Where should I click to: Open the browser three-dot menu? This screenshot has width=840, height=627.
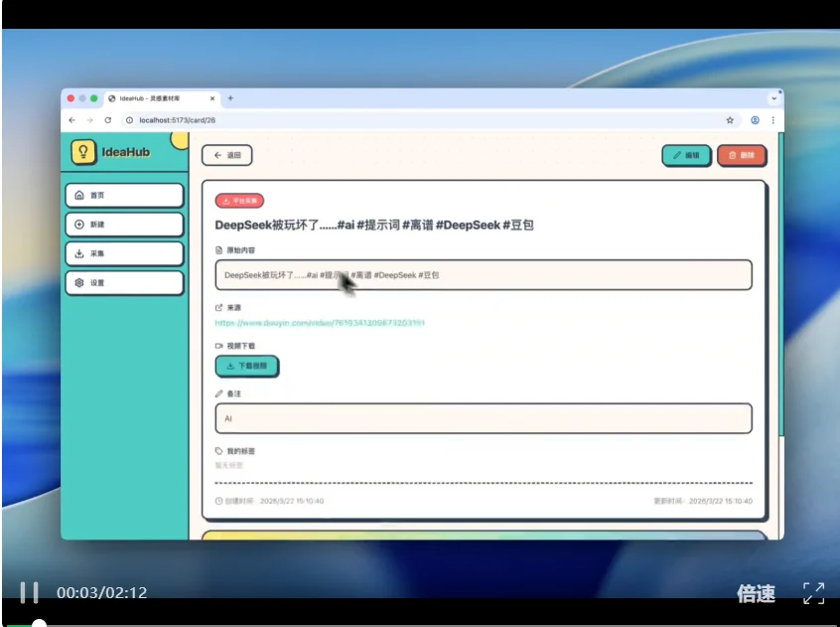coord(772,120)
